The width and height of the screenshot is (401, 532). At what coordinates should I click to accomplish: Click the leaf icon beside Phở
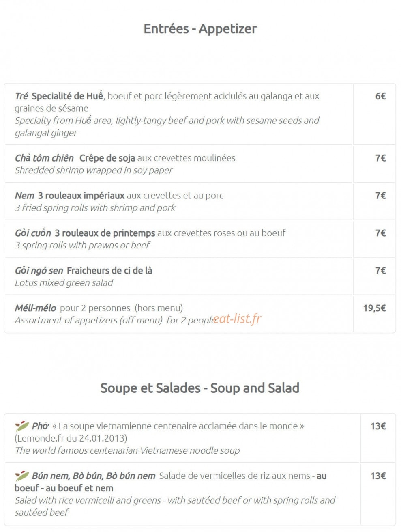click(x=22, y=426)
